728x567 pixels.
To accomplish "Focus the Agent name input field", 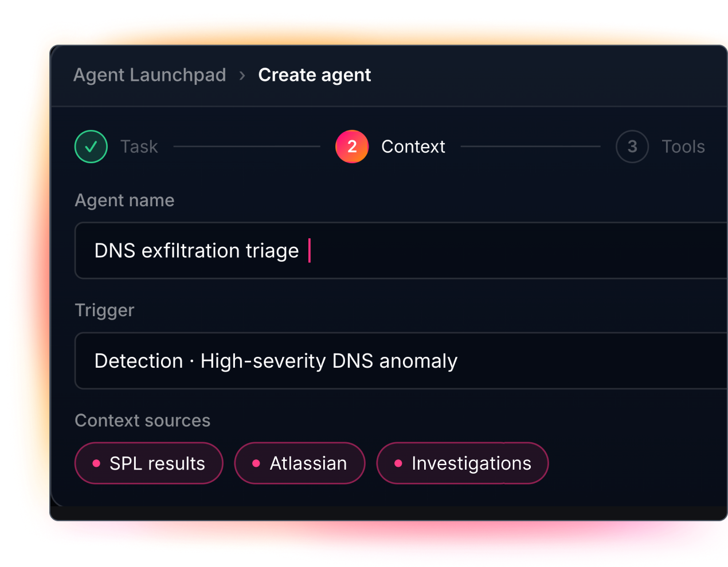I will (401, 251).
